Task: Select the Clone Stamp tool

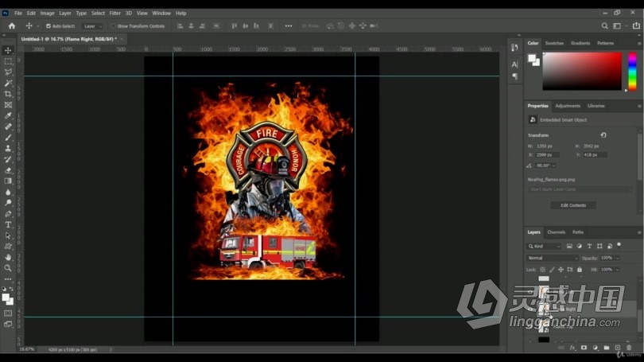Action: pos(8,148)
